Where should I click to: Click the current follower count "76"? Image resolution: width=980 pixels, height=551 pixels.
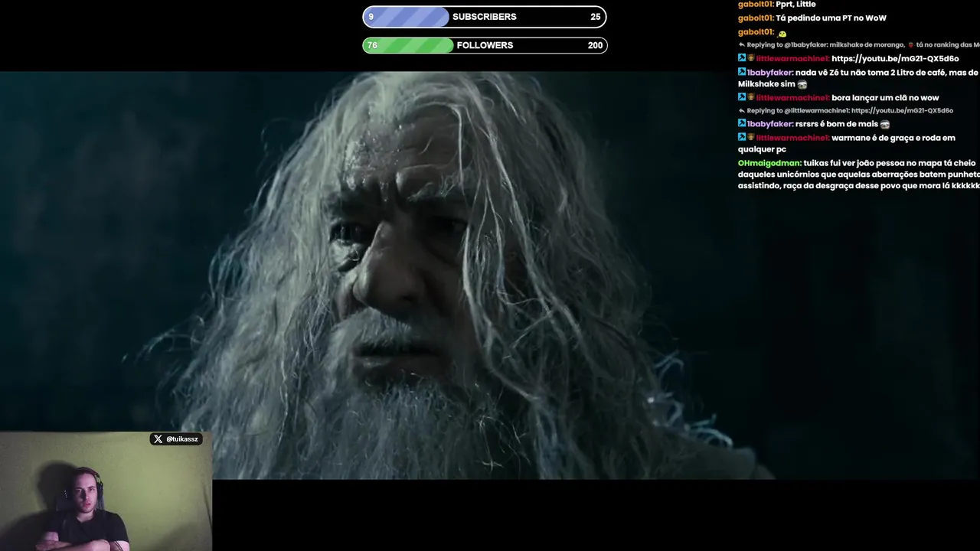(372, 45)
